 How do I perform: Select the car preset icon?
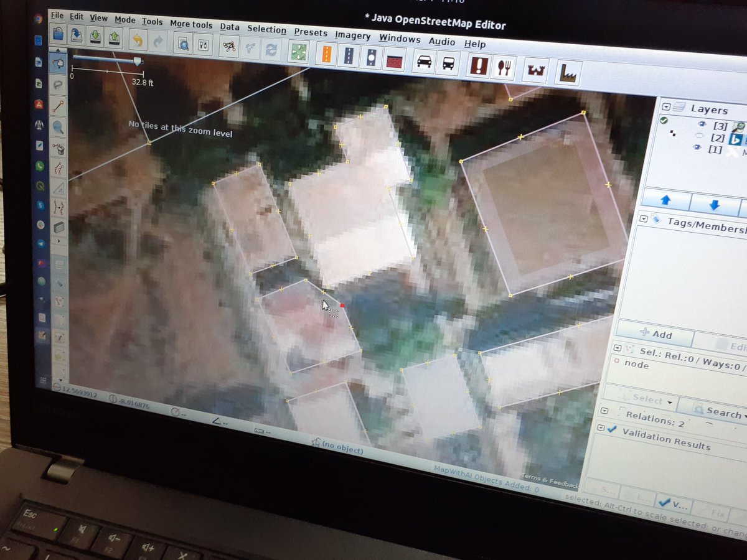point(424,62)
